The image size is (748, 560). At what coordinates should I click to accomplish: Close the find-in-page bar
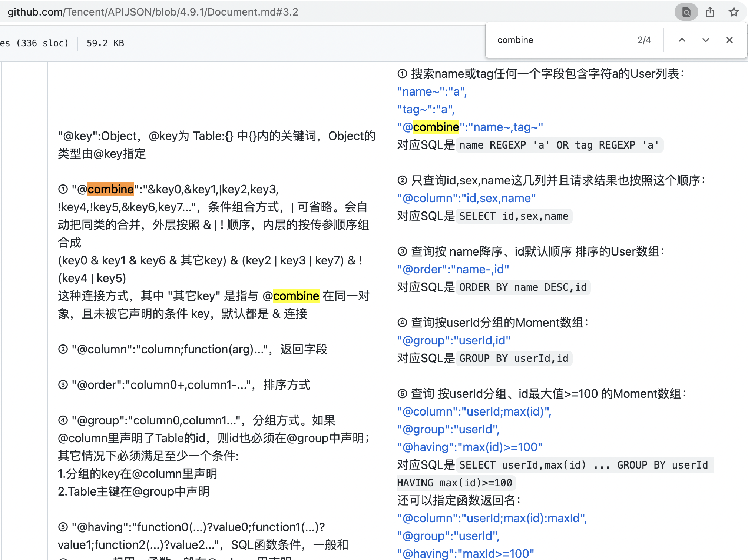click(729, 40)
